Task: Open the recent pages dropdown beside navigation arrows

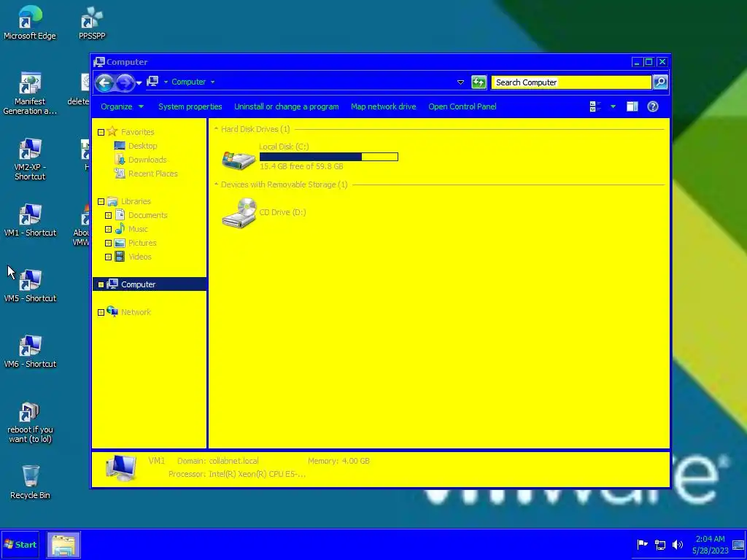Action: pyautogui.click(x=139, y=83)
